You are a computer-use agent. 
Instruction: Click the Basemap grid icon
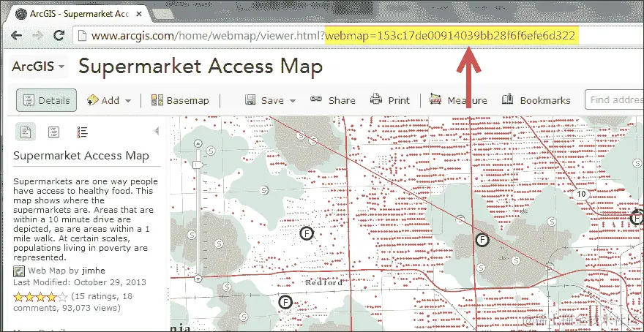click(x=157, y=100)
